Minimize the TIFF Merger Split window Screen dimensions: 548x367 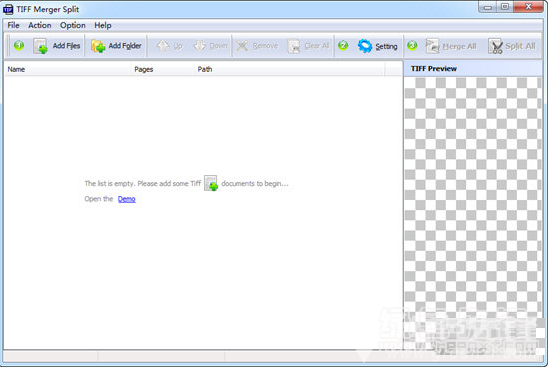point(488,7)
